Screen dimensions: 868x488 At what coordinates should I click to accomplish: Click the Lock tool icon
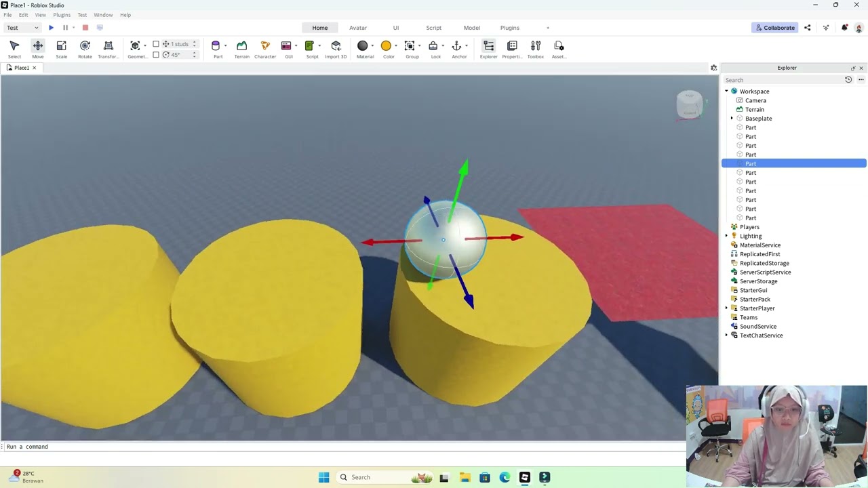click(433, 45)
